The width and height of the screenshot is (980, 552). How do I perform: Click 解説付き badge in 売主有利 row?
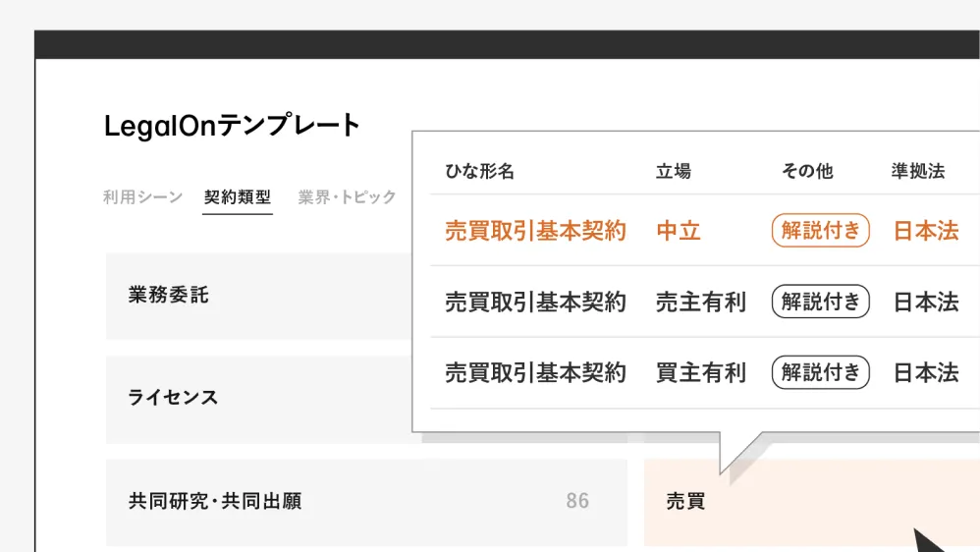click(x=820, y=303)
